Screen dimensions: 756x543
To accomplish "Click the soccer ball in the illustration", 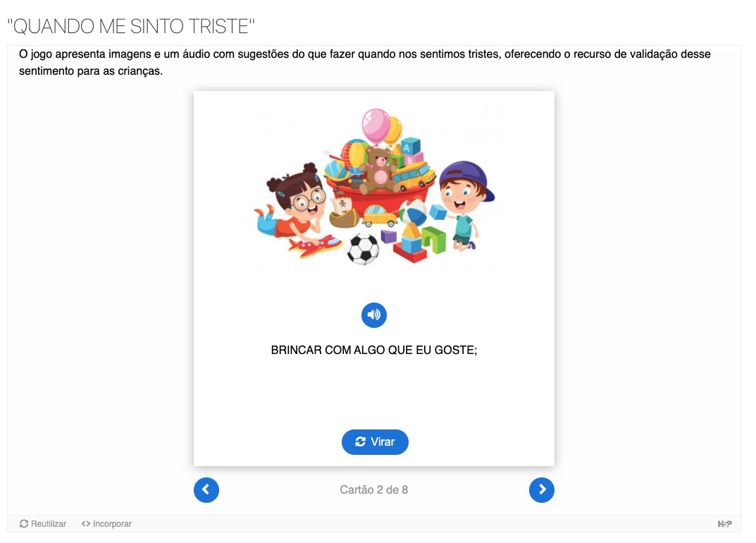I will pos(363,249).
